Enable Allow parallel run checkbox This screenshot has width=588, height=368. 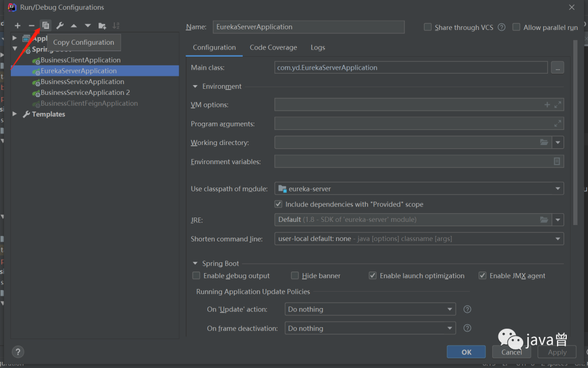point(516,27)
